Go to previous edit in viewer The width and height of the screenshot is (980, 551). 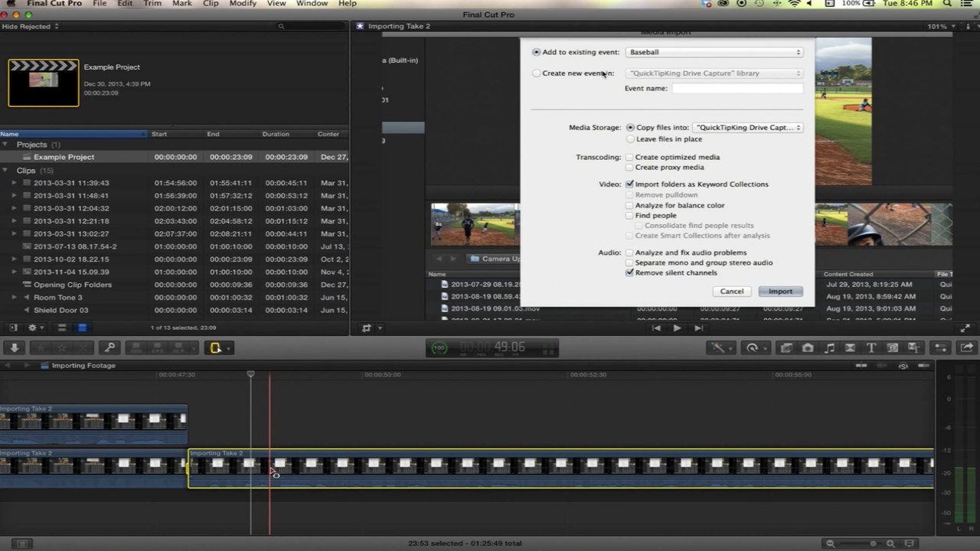656,328
